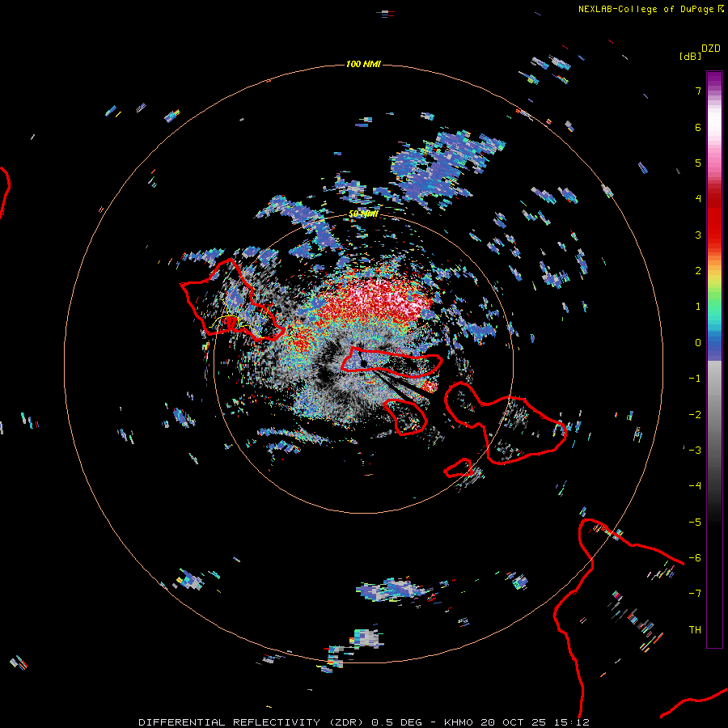Select the 7 dB tick label on colorbar
This screenshot has height=728, width=728.
click(698, 91)
